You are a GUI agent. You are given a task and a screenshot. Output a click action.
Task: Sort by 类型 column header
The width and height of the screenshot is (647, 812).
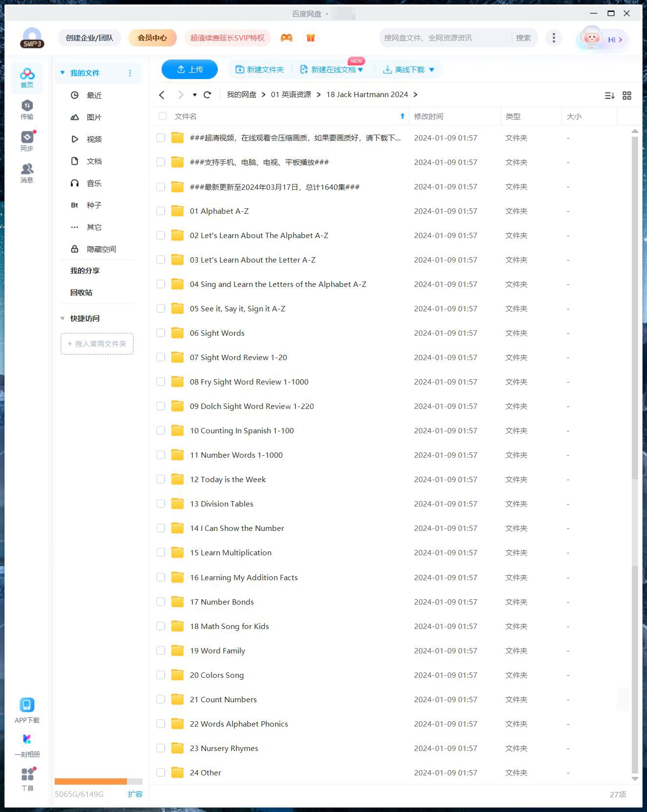pyautogui.click(x=513, y=116)
